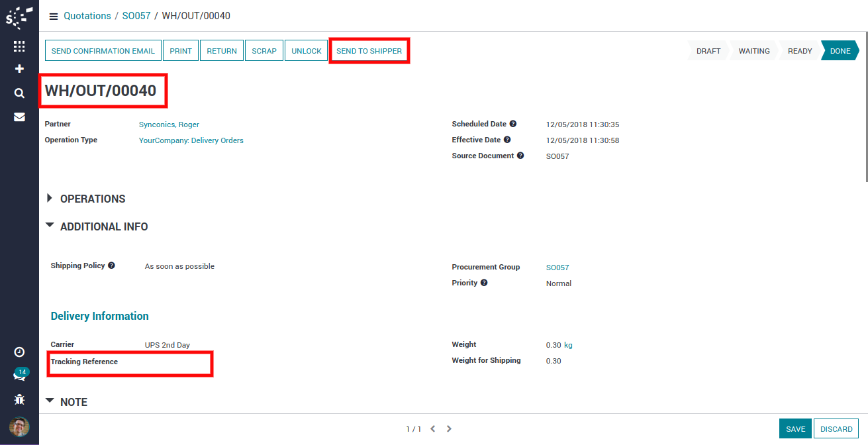Click the bug debug icon
868x445 pixels.
click(19, 399)
